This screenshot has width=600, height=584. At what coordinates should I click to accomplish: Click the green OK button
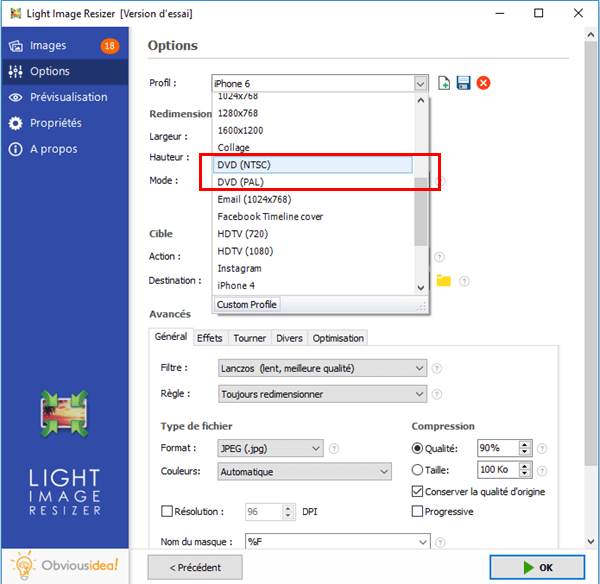click(537, 568)
